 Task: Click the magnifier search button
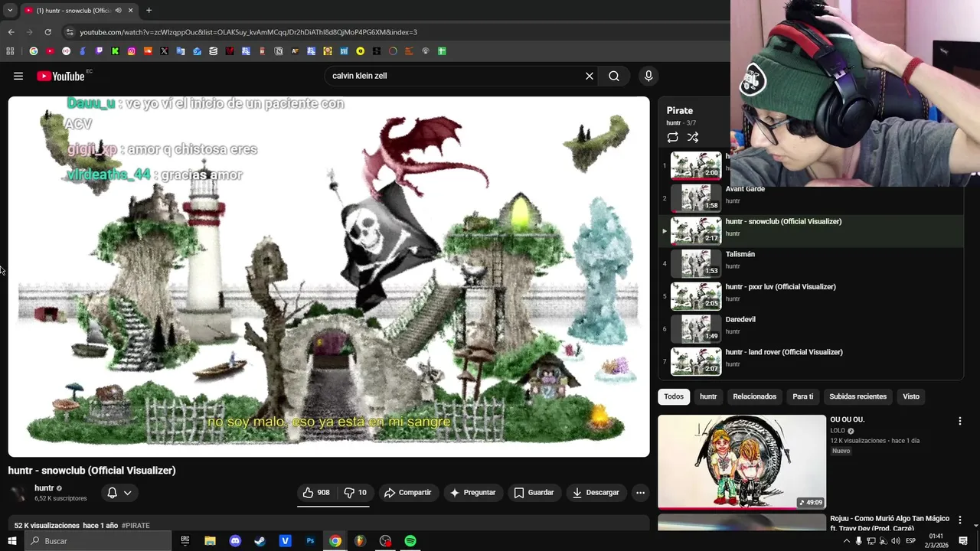614,76
